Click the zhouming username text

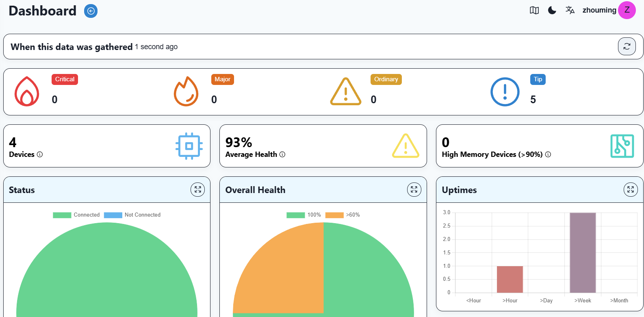pyautogui.click(x=599, y=10)
